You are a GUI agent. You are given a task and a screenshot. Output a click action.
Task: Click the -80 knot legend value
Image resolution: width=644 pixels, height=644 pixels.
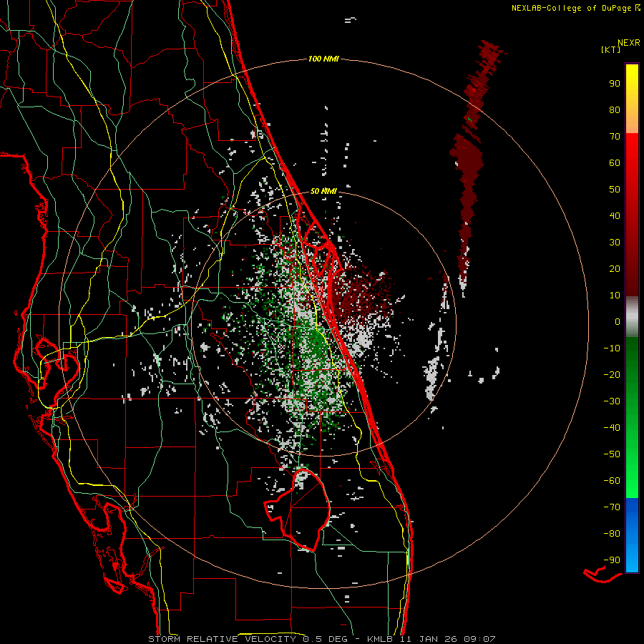(612, 534)
